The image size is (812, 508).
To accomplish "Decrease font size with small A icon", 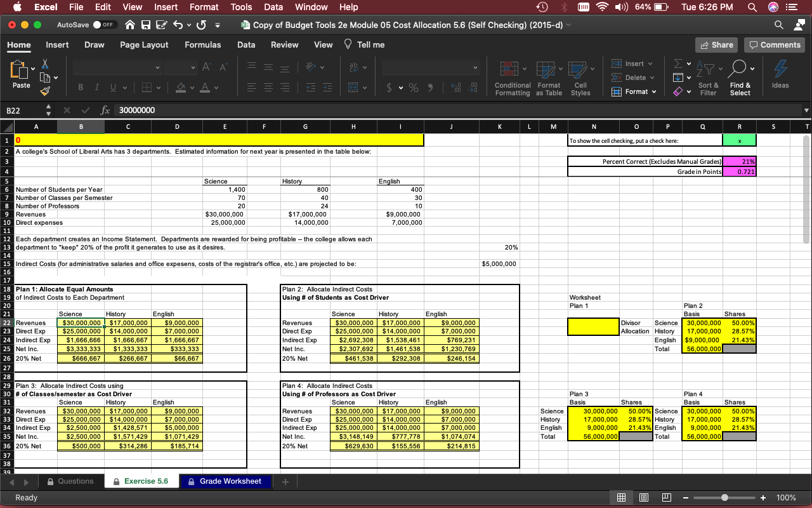I will click(x=221, y=68).
